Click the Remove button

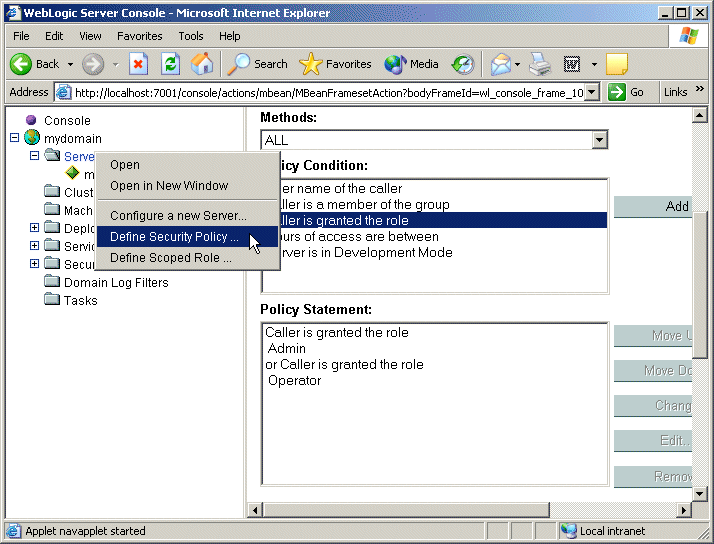[x=653, y=476]
